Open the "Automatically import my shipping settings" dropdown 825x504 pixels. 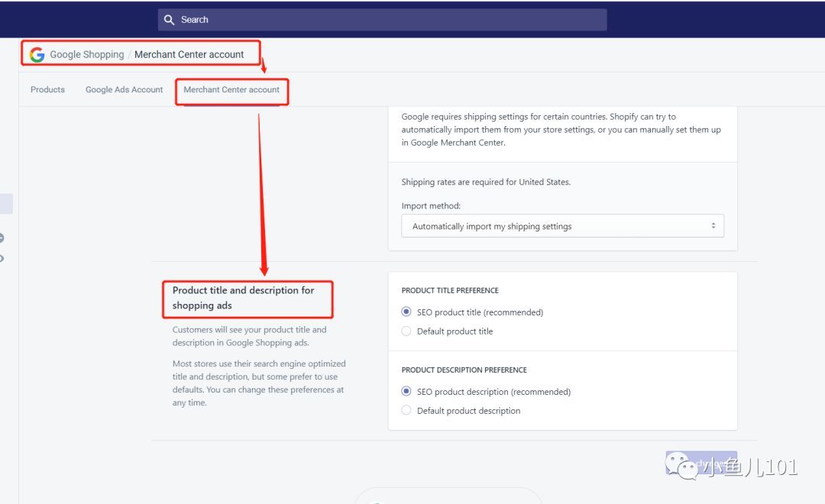(x=562, y=225)
